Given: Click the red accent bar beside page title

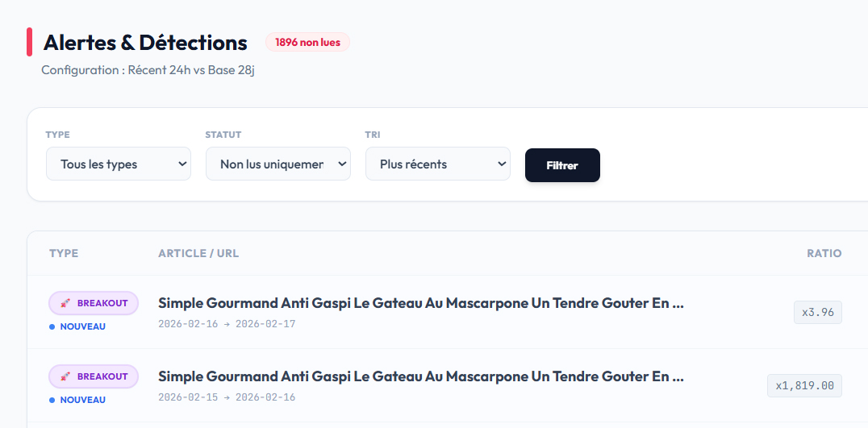Looking at the screenshot, I should pyautogui.click(x=29, y=42).
